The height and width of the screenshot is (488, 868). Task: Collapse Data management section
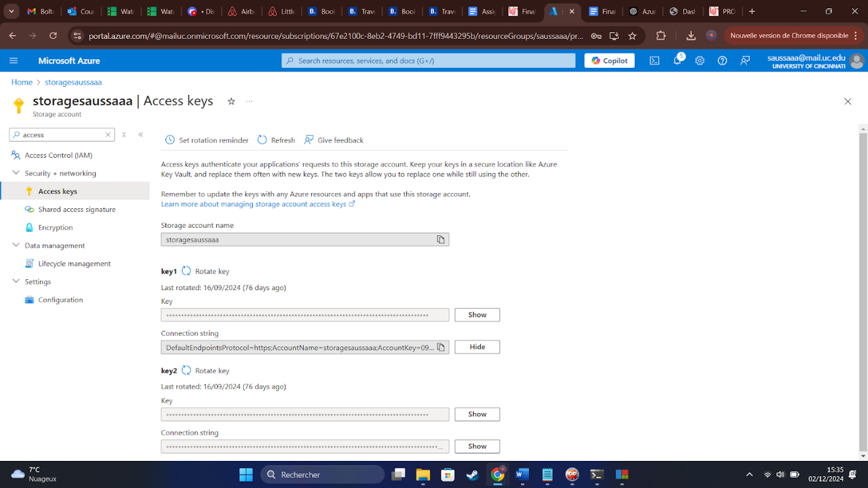(x=16, y=245)
